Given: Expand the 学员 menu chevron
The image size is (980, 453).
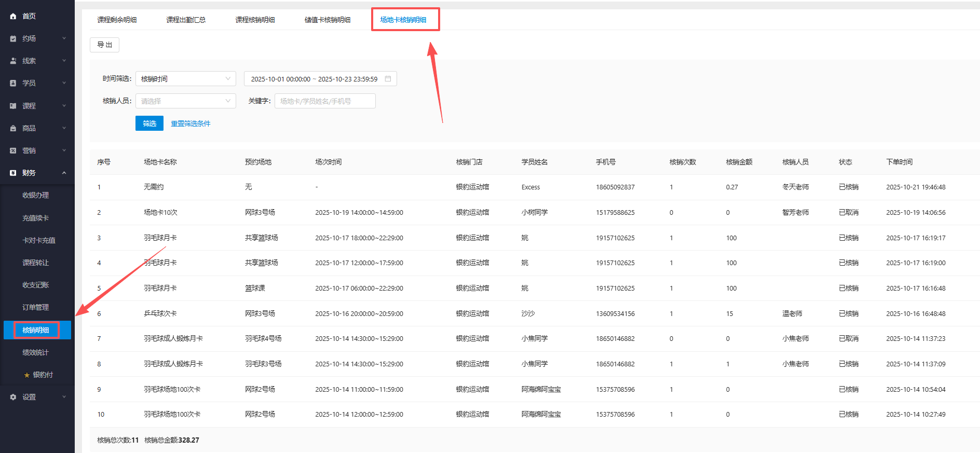Looking at the screenshot, I should (x=64, y=83).
